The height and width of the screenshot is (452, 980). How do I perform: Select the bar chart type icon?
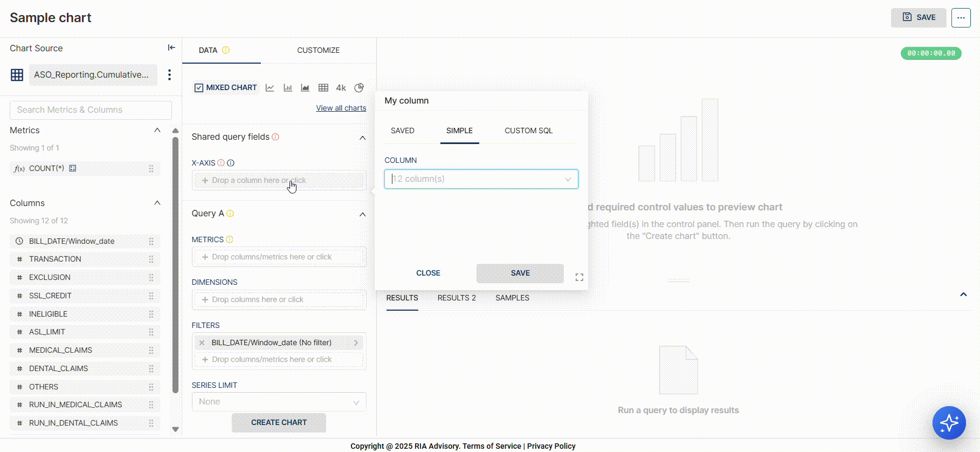[x=288, y=88]
